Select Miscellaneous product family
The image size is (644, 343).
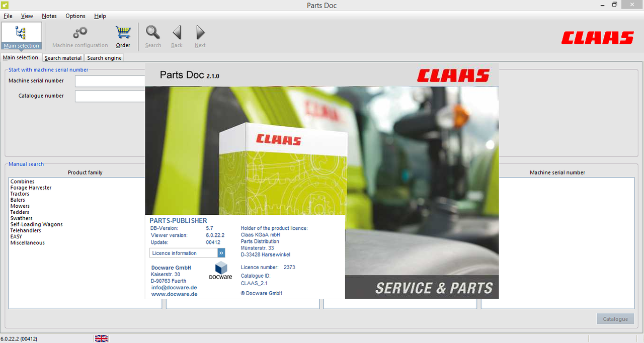pos(28,243)
